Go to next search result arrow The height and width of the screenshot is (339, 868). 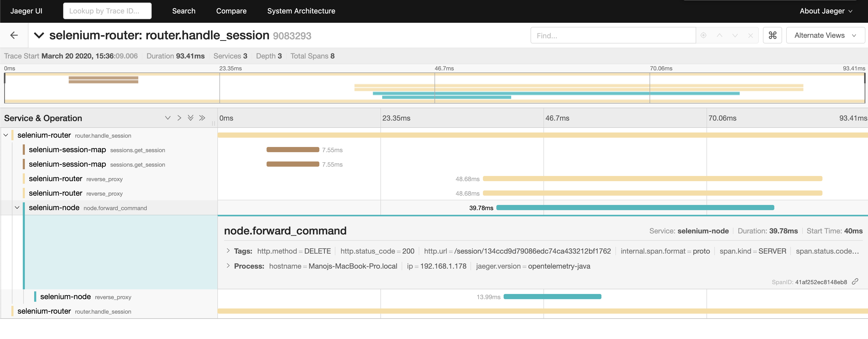pyautogui.click(x=735, y=35)
